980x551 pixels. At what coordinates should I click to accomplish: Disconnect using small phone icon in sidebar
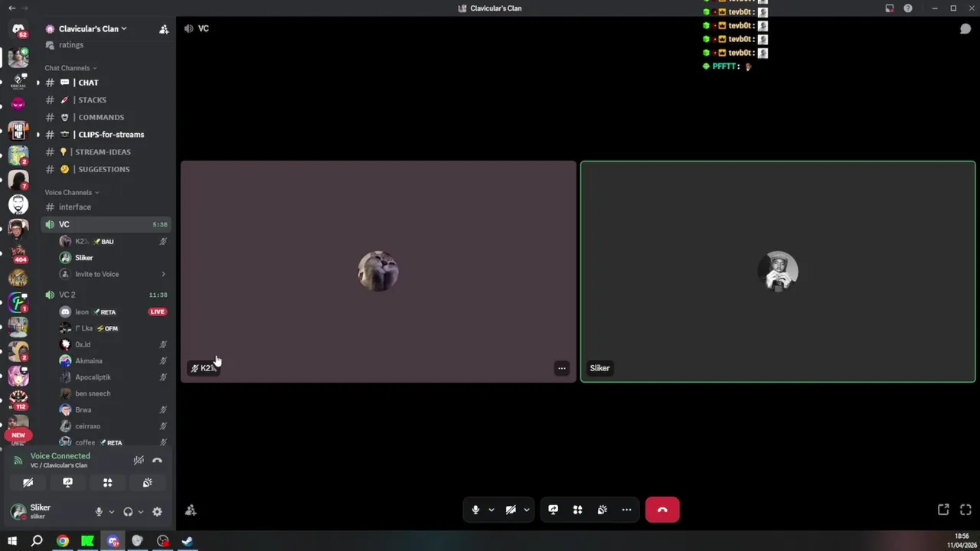pyautogui.click(x=157, y=460)
